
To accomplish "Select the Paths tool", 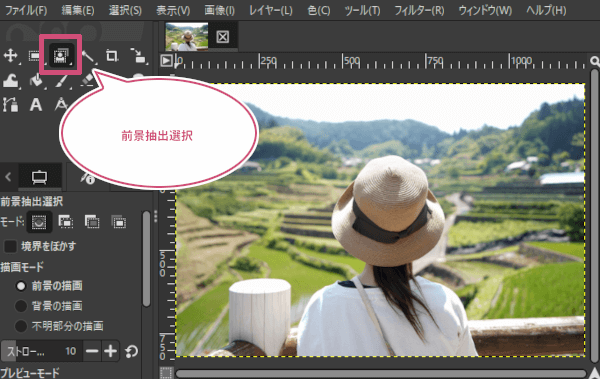I will 10,105.
